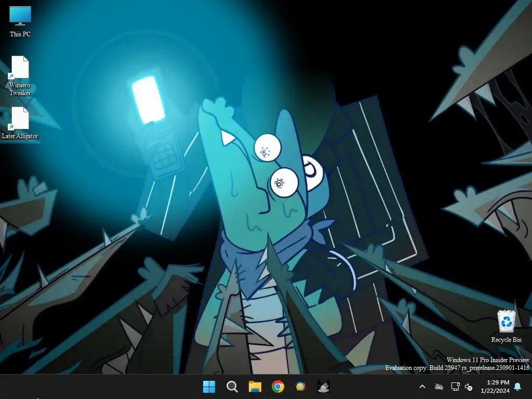Screen dimensions: 532x399
Task: Open taskbar Search
Action: pyautogui.click(x=232, y=387)
